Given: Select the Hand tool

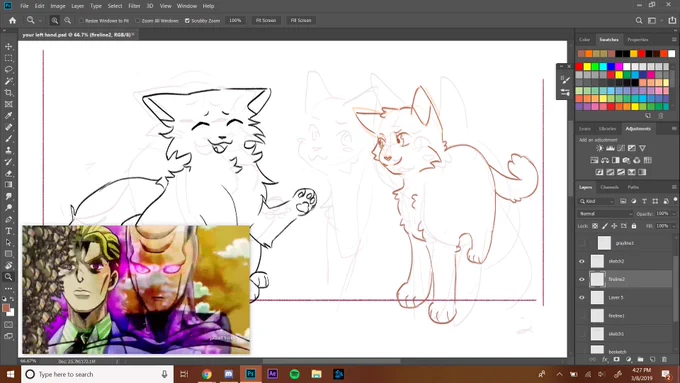Looking at the screenshot, I should (8, 265).
